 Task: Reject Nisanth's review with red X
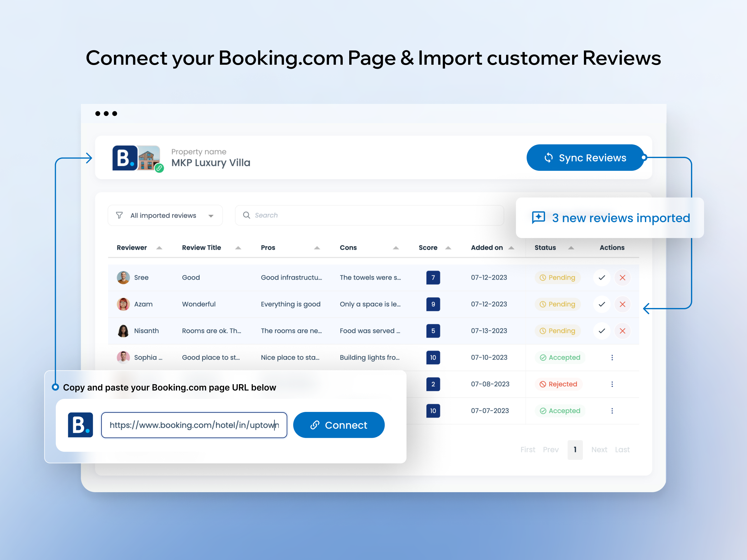point(622,331)
